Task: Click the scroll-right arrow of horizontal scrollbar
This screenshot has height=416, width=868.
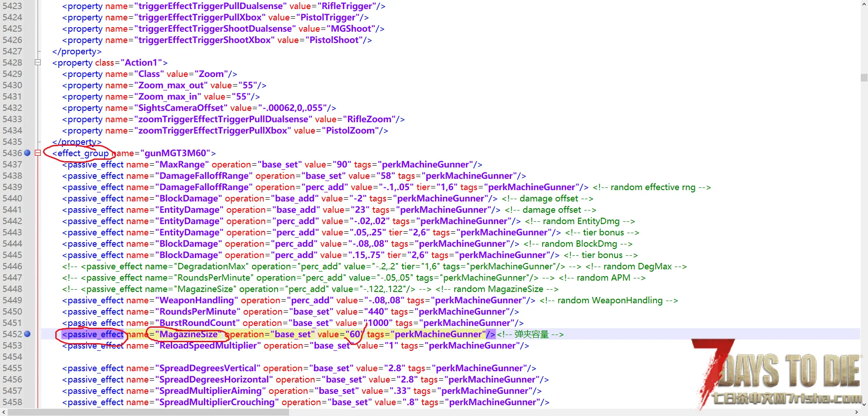Action: [x=856, y=412]
